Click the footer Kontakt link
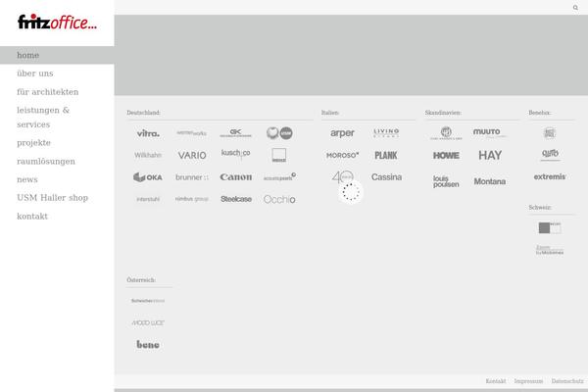 [495, 381]
